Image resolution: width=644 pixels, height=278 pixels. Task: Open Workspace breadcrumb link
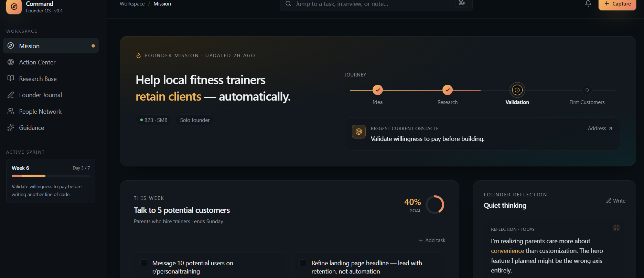(x=132, y=4)
